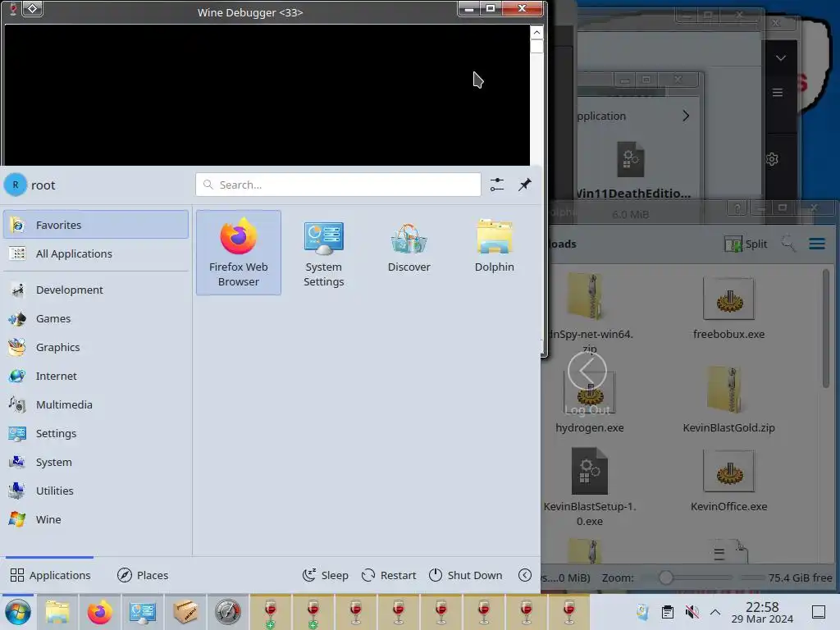Select KevinOffice.exe in Dolphin
The height and width of the screenshot is (630, 840).
(728, 481)
